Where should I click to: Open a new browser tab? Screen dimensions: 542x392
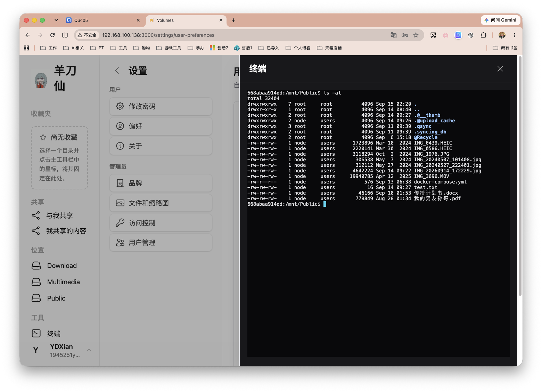point(233,20)
